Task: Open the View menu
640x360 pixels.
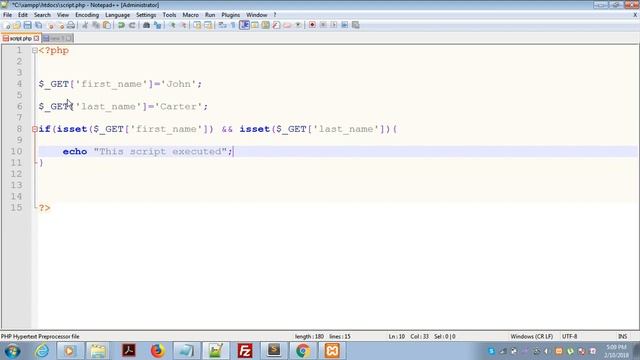Action: point(63,15)
